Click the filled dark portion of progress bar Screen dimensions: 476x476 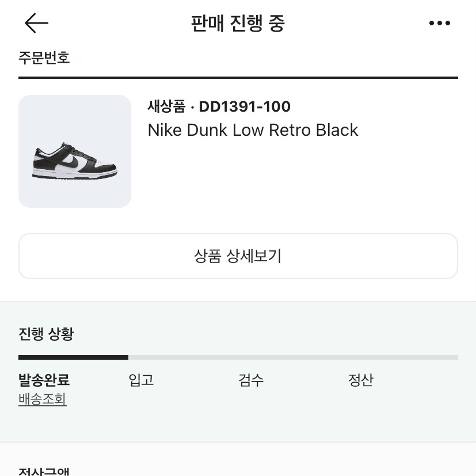point(73,357)
